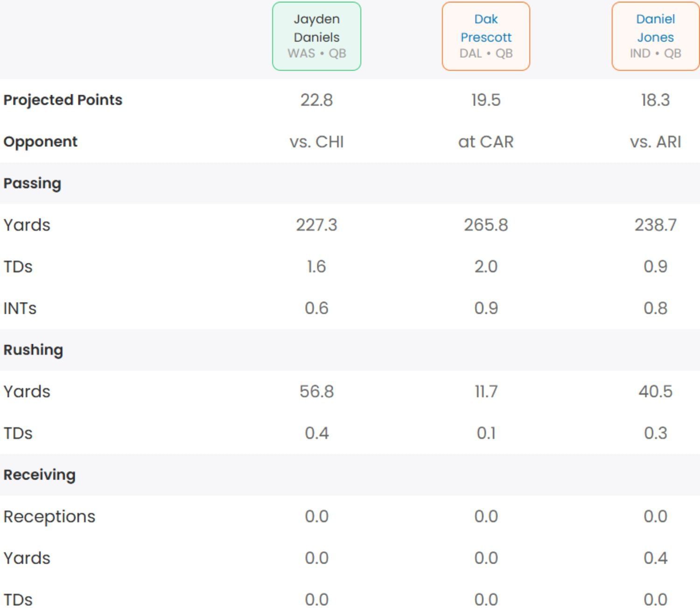Click Jayden Daniels' rushing yards 56.8
Screen dimensions: 700x608
pos(316,391)
